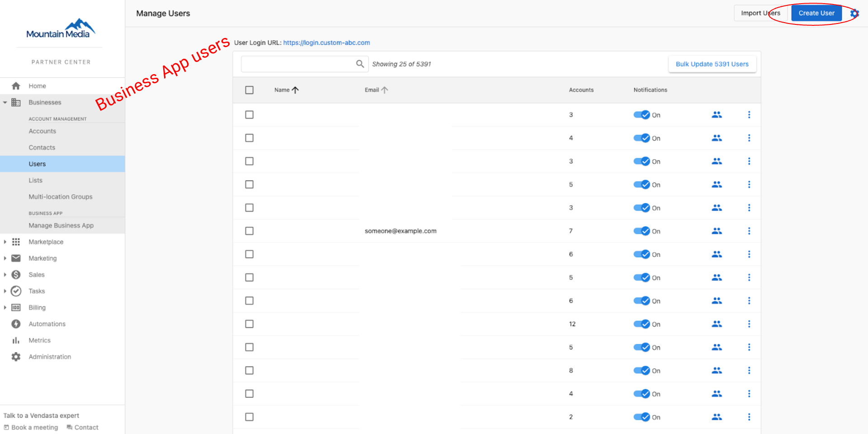Click the someone@example.com email cell
Image resolution: width=868 pixels, height=434 pixels.
click(401, 231)
